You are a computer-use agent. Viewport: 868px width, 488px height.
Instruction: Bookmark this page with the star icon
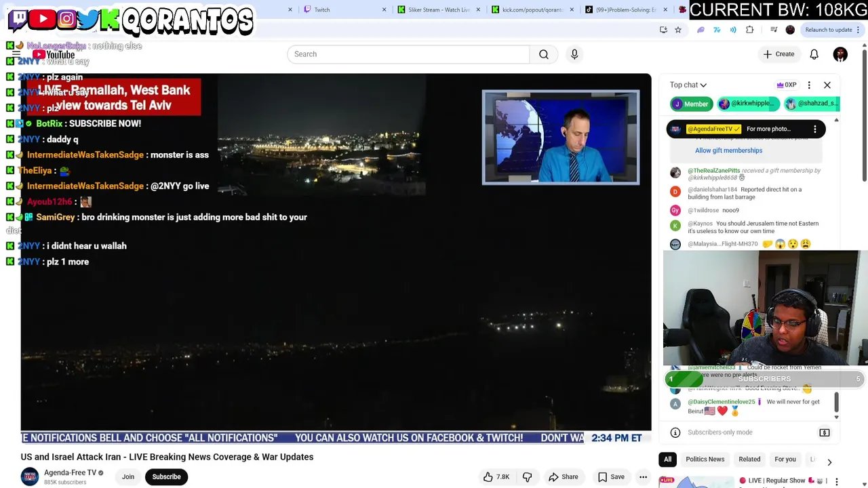tap(677, 30)
